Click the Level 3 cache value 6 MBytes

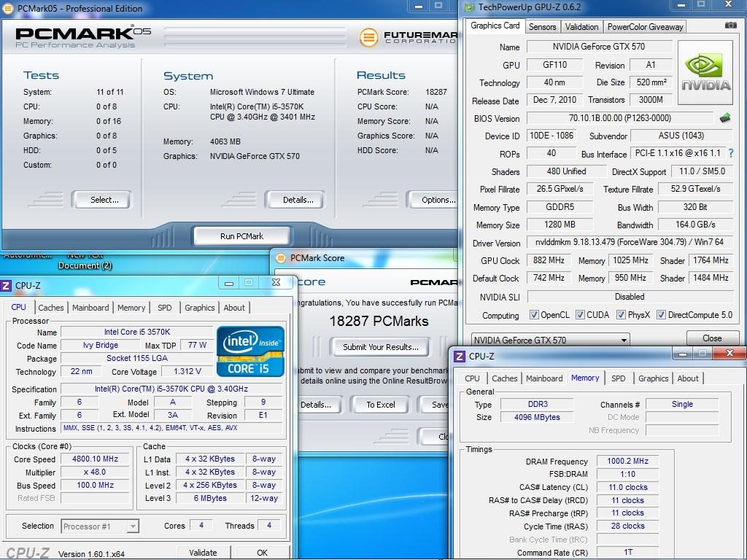(x=210, y=498)
